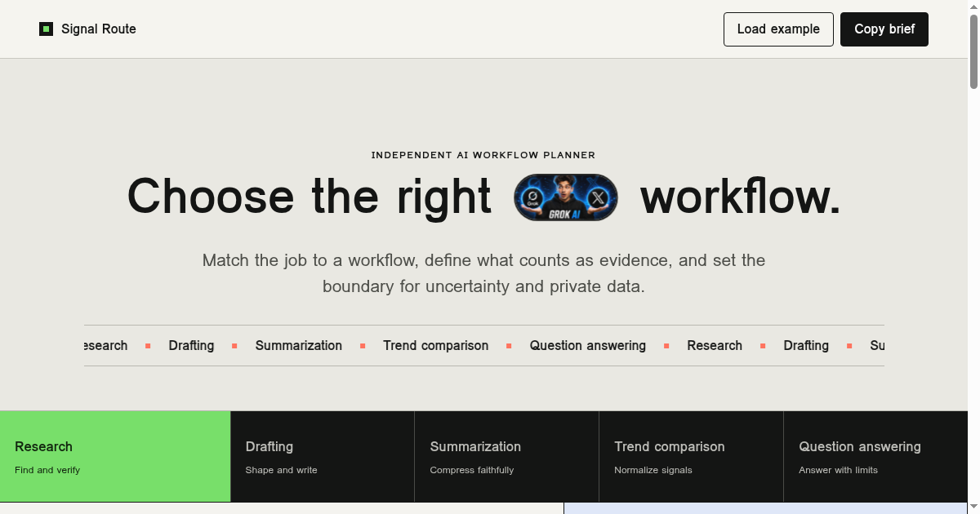Select the Trend comparison workflow tab
Screen dimensions: 980x514
coord(692,456)
